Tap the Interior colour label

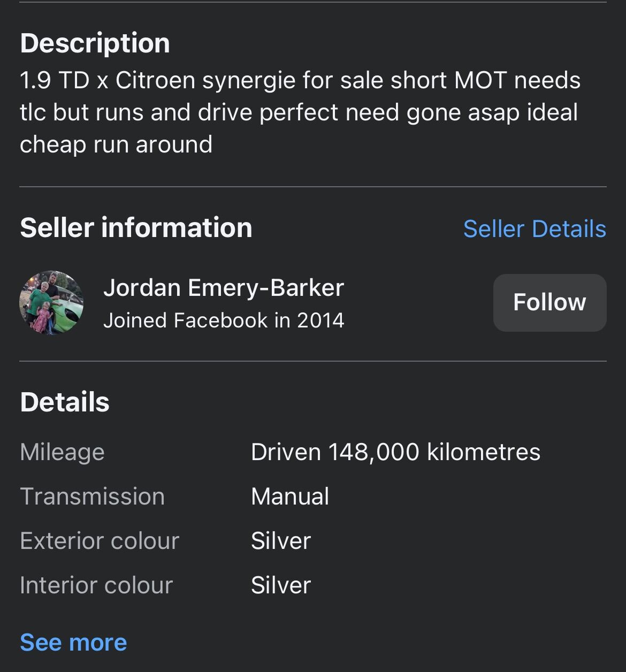click(x=96, y=585)
